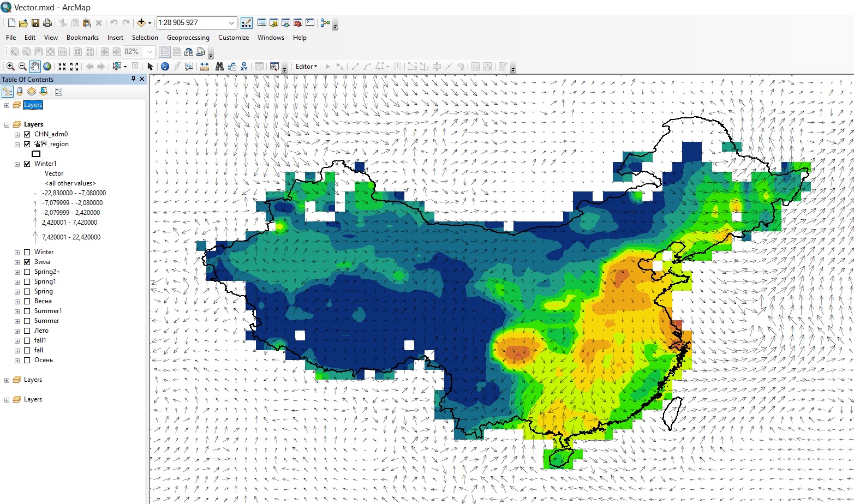Viewport: 854px width, 504px height.
Task: Collapse the Winter1 layer legend
Action: pyautogui.click(x=17, y=164)
